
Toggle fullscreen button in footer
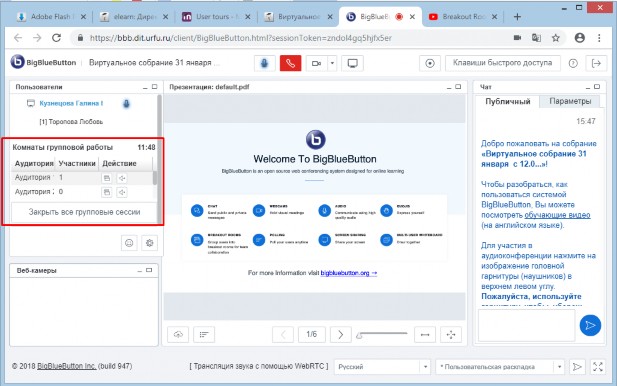tap(598, 367)
